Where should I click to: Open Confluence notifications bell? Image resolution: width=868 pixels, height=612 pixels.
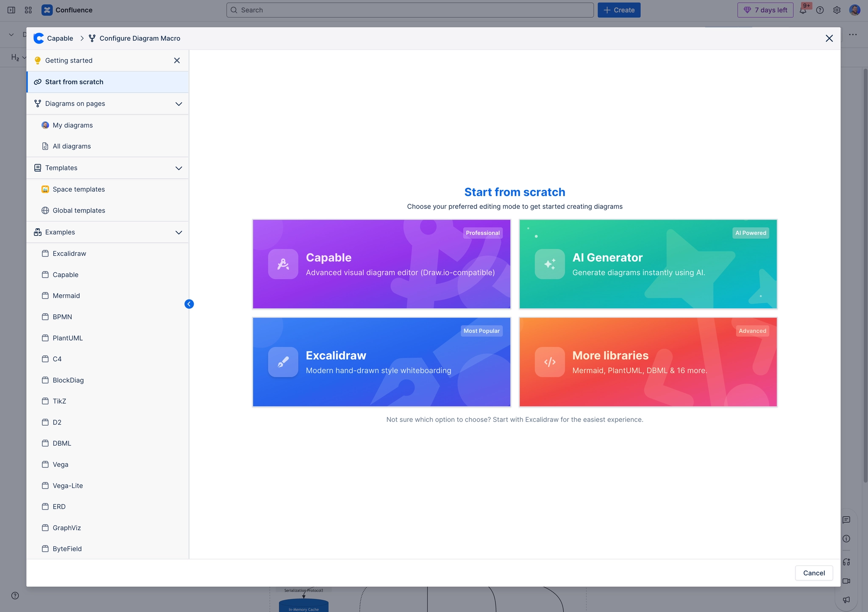[803, 10]
